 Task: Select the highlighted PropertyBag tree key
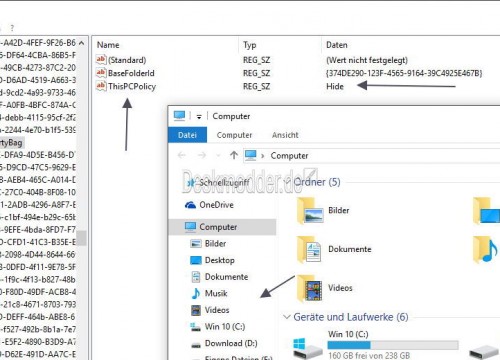(11, 143)
